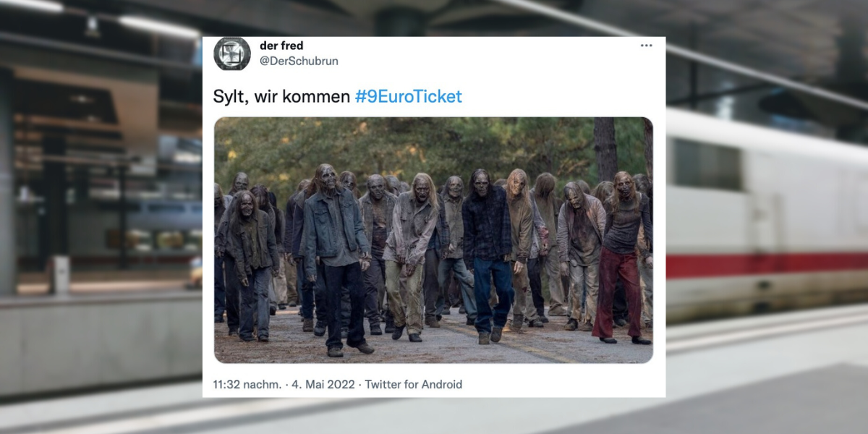Follow the #9EuroTicket hashtag link
The height and width of the screenshot is (434, 868).
pyautogui.click(x=408, y=96)
